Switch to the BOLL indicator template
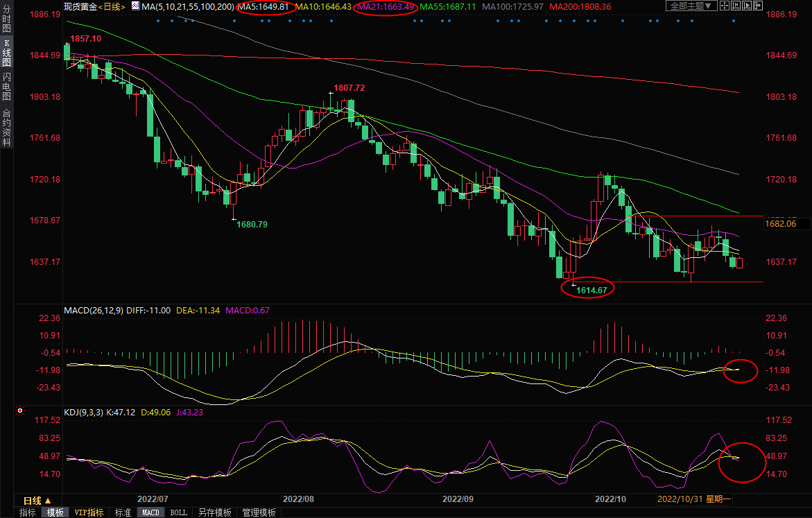The height and width of the screenshot is (518, 812). (x=178, y=512)
